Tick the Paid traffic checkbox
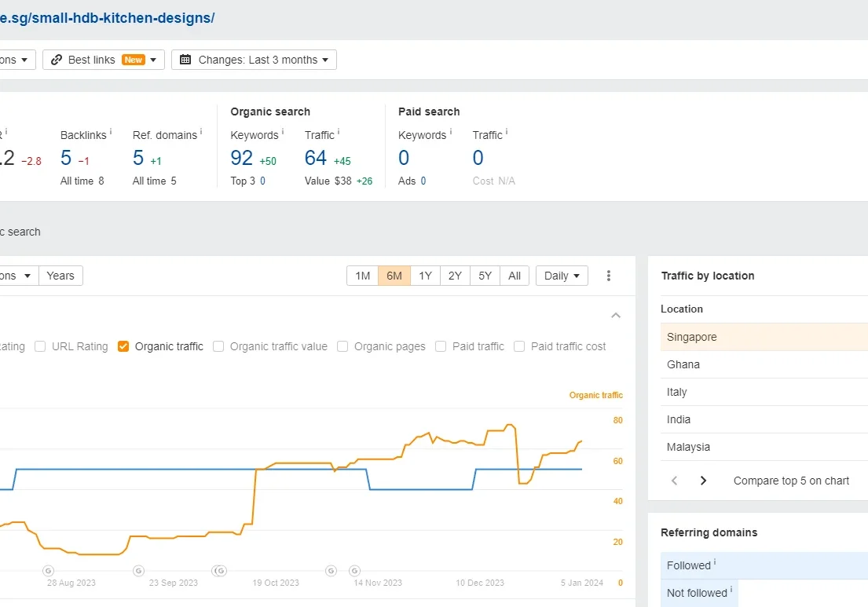This screenshot has width=868, height=607. (x=441, y=346)
